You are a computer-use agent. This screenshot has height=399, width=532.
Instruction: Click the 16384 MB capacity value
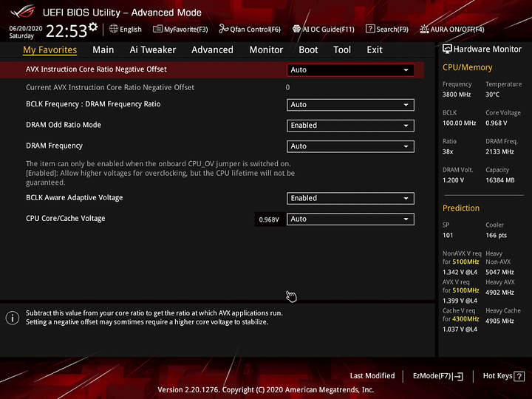point(499,180)
